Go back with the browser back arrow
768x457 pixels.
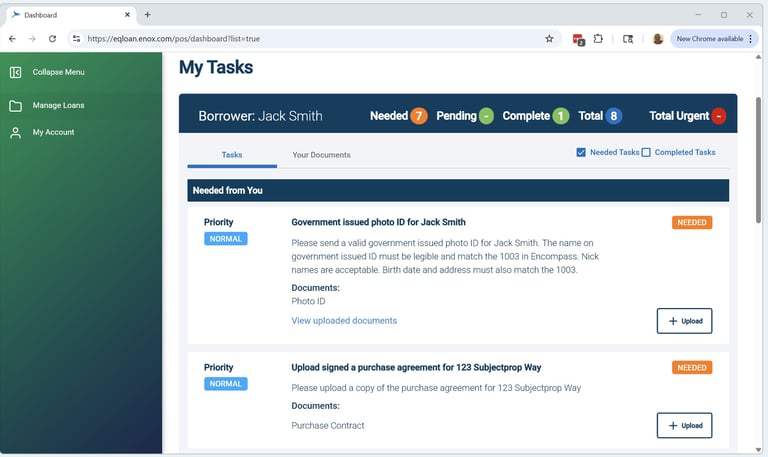[12, 39]
